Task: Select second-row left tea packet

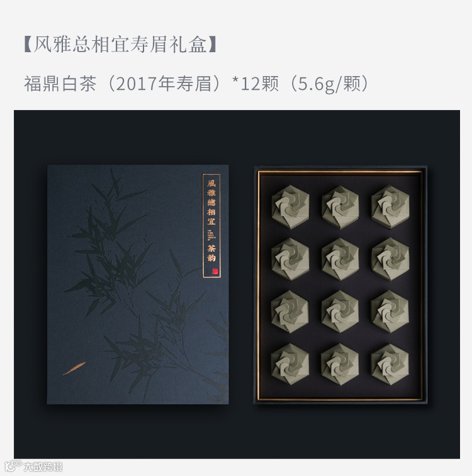Action: pos(290,259)
